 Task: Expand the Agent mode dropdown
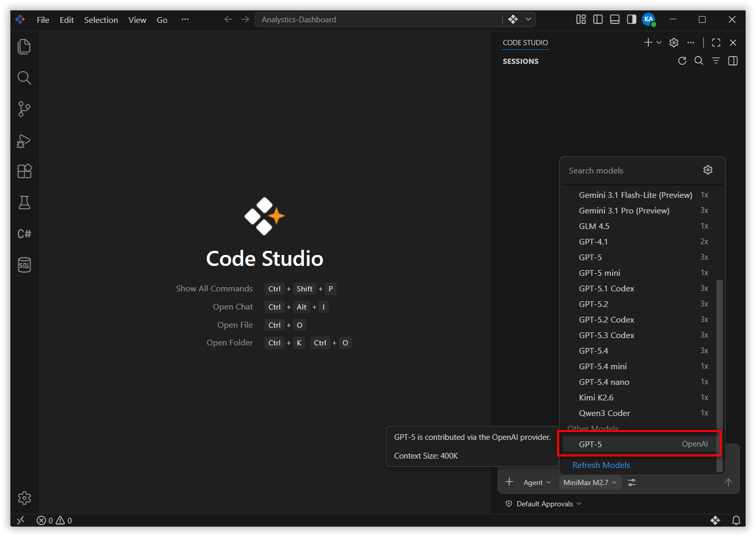(x=537, y=482)
